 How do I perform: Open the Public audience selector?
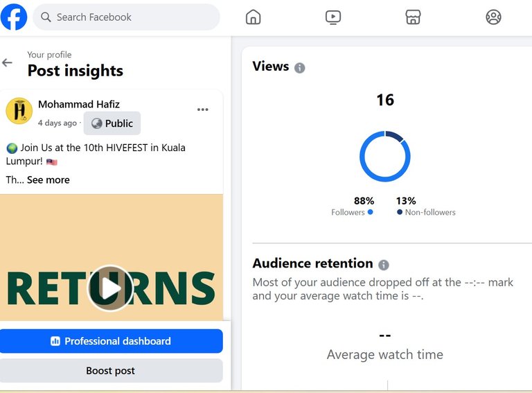(x=112, y=123)
